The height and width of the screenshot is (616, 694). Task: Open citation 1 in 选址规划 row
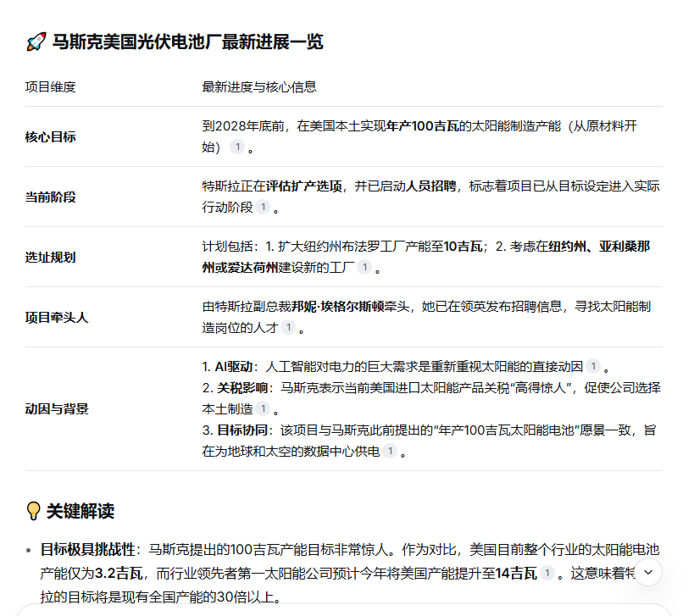(x=364, y=267)
